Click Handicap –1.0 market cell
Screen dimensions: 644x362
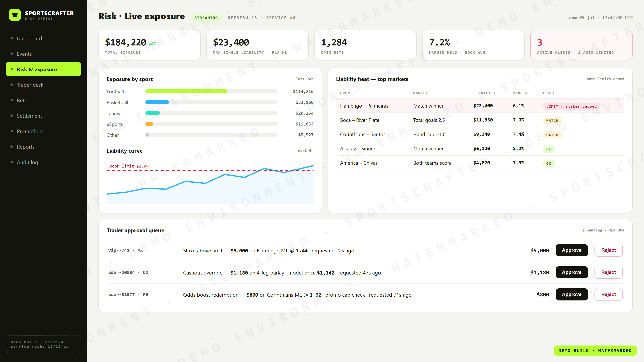pyautogui.click(x=429, y=134)
